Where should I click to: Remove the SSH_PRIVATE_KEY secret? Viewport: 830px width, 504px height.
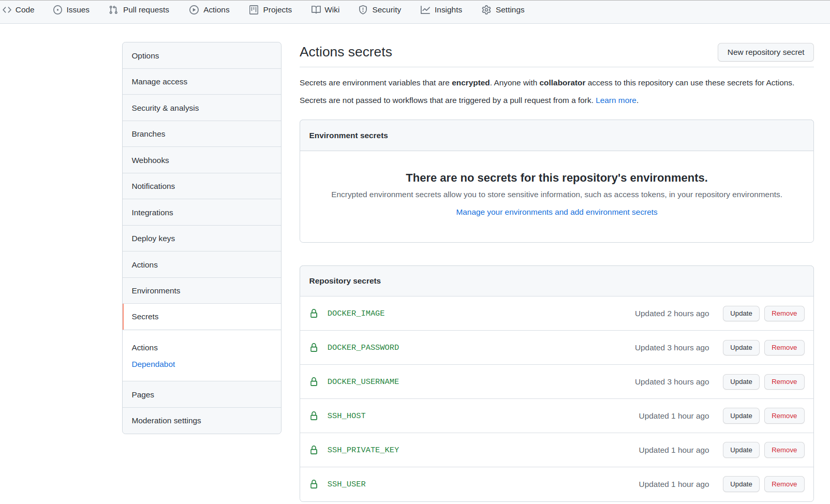pos(784,450)
